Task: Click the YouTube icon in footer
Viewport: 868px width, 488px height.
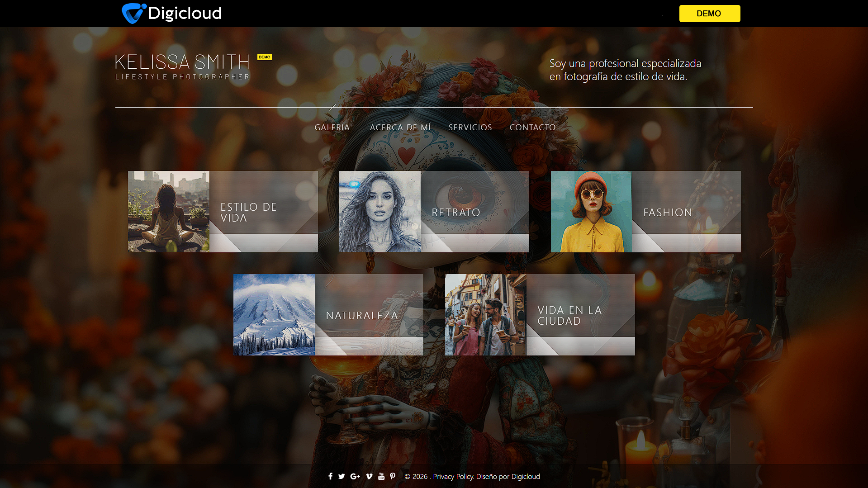Action: pos(381,476)
